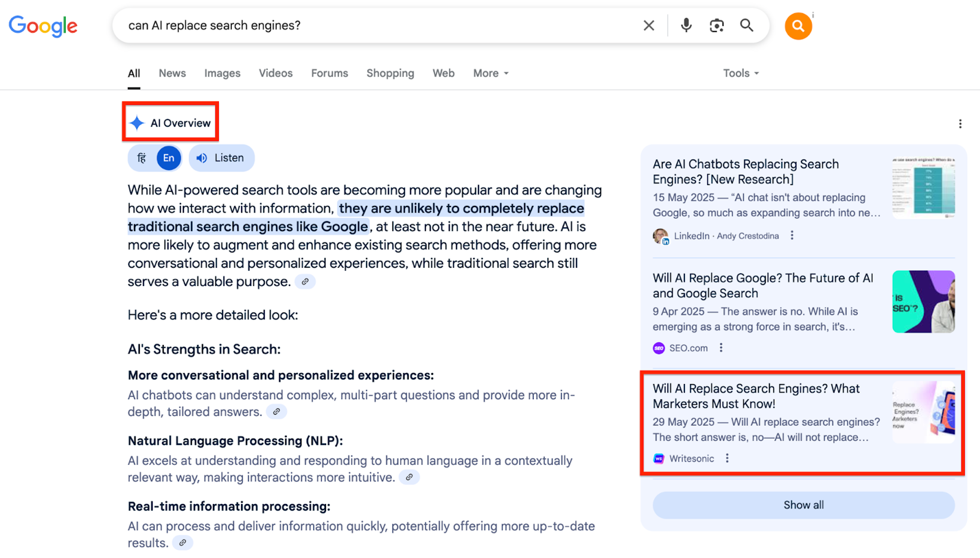The image size is (980, 558).
Task: Expand the More dropdown
Action: pyautogui.click(x=491, y=73)
